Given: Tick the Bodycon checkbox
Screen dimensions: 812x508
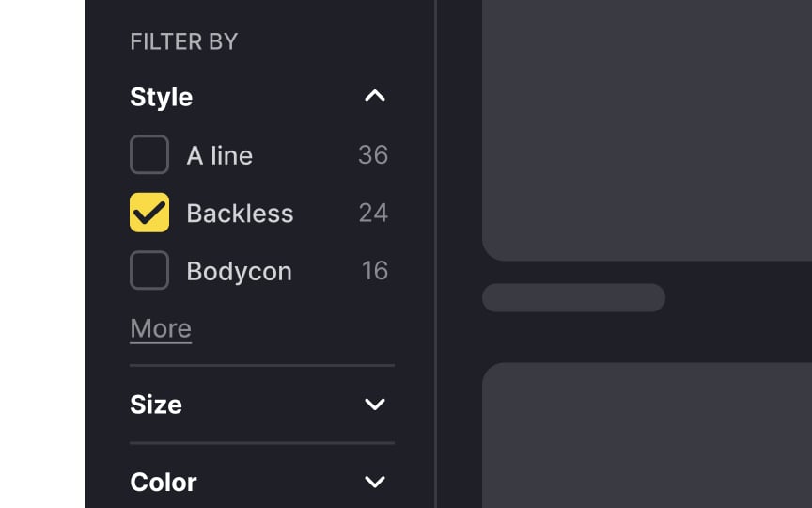Looking at the screenshot, I should point(149,270).
